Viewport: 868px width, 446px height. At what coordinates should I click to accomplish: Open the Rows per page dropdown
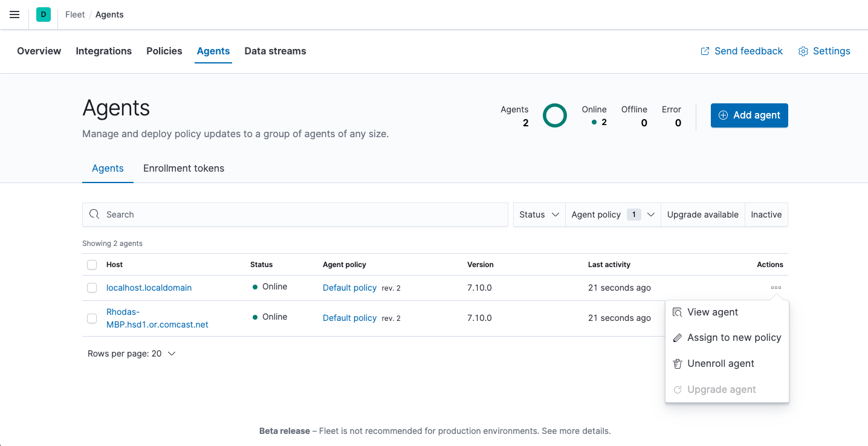pyautogui.click(x=132, y=354)
